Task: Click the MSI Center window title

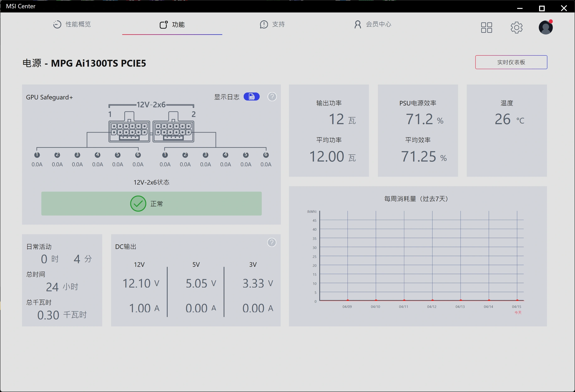Action: click(21, 6)
